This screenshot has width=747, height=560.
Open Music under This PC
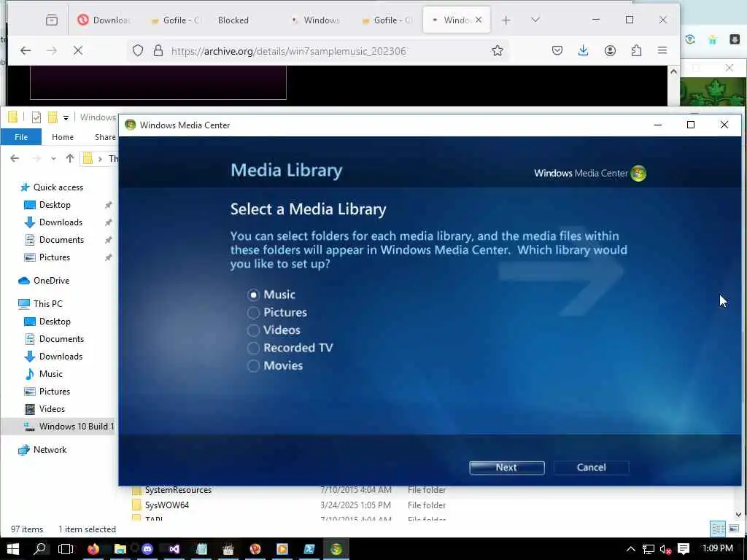[x=50, y=374]
